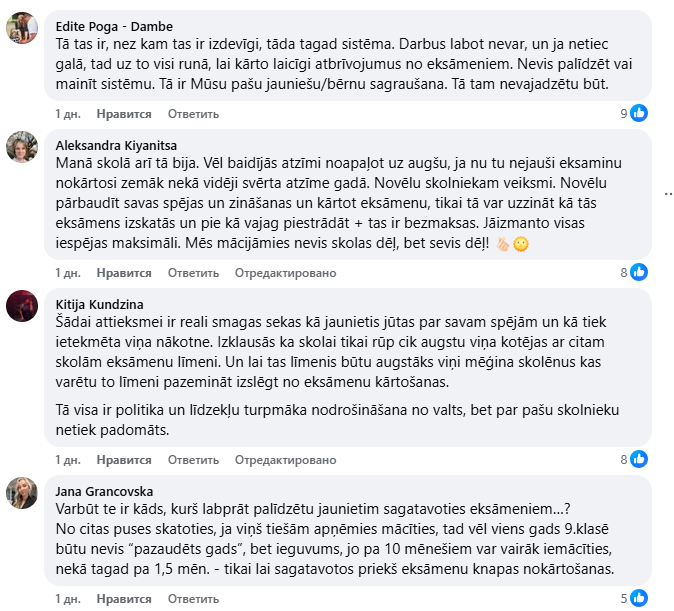Click the like reaction icon on Jana's comment
The width and height of the screenshot is (674, 611).
click(x=639, y=598)
